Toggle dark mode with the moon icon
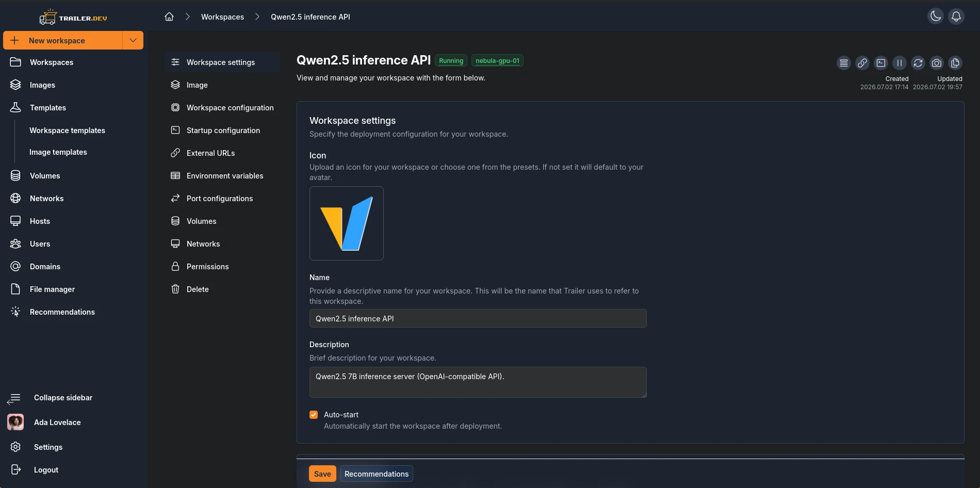 click(x=936, y=17)
